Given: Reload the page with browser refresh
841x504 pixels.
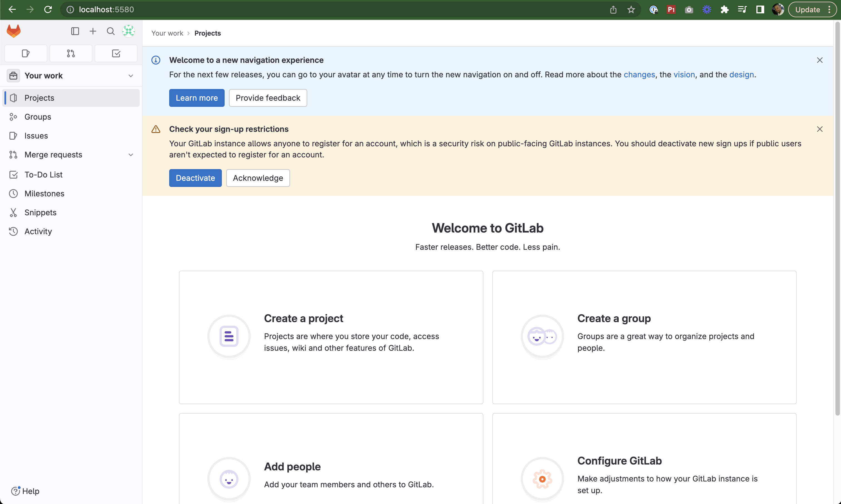Looking at the screenshot, I should tap(48, 9).
